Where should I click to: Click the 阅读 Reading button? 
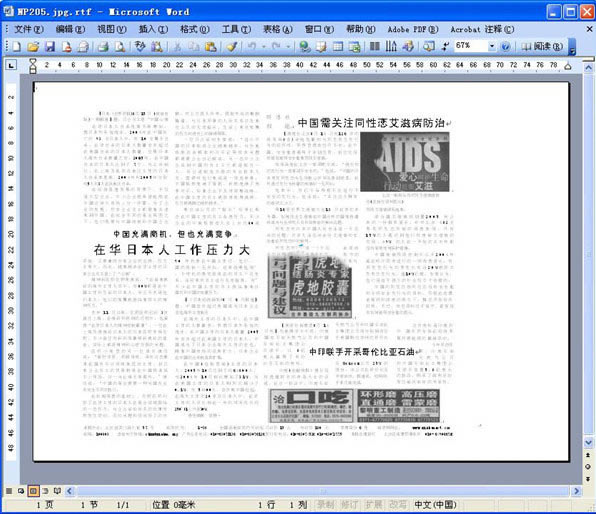coord(542,47)
